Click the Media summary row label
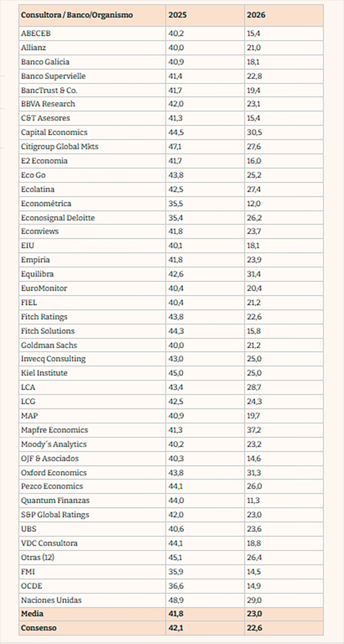344x644 pixels. [32, 614]
